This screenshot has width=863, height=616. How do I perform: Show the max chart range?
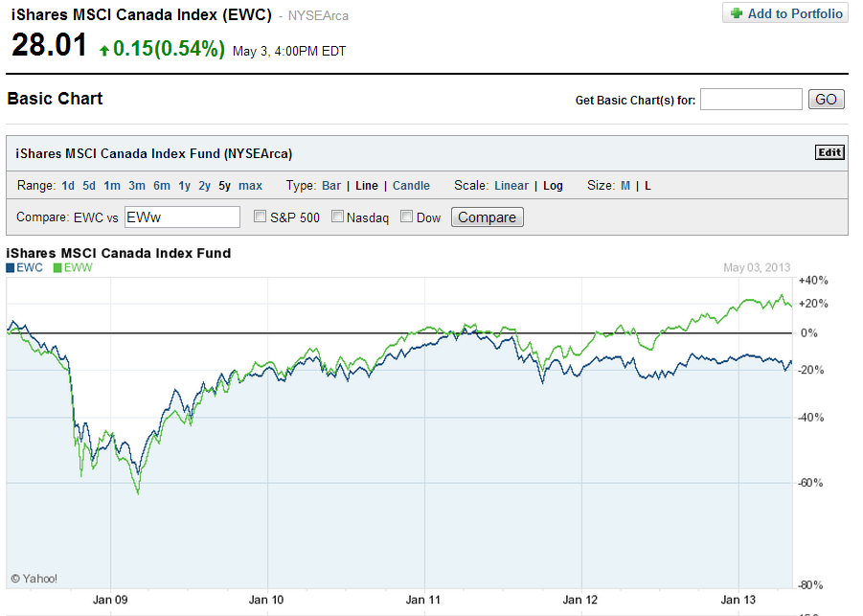pyautogui.click(x=250, y=186)
